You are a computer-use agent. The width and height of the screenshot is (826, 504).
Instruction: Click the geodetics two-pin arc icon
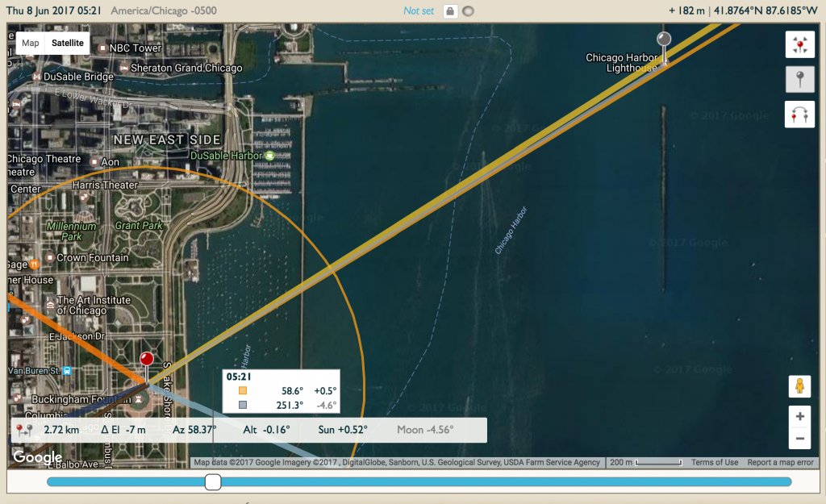pos(799,115)
